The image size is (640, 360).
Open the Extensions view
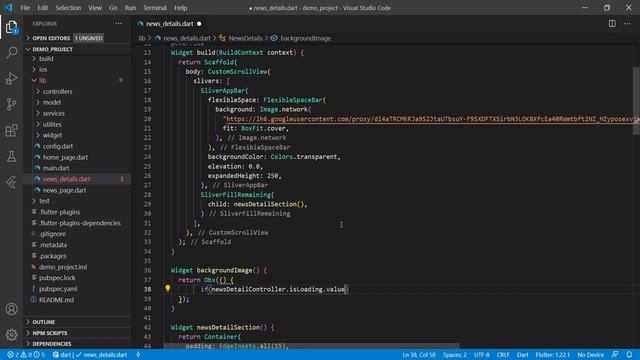(11, 130)
